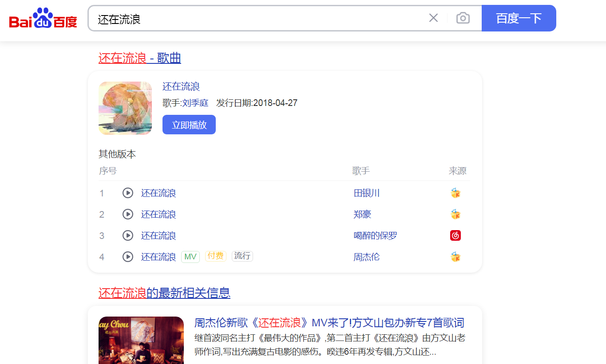The image size is (606, 364).
Task: Open the 周杰伦 artist link
Action: point(367,257)
